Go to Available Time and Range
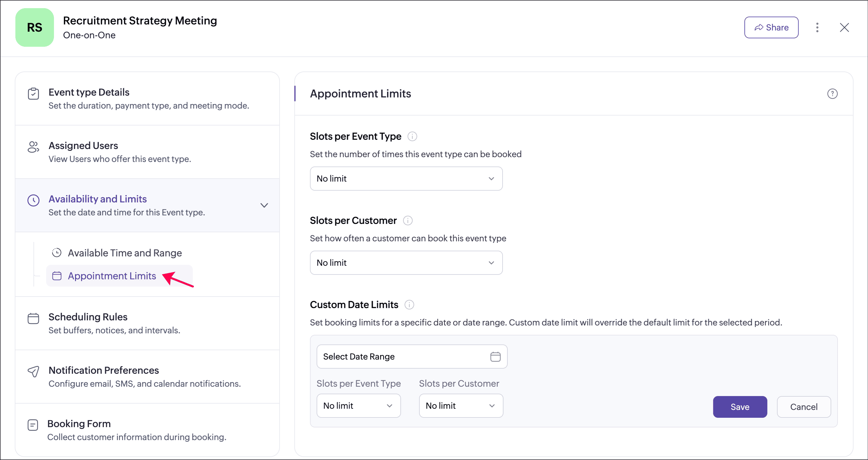The height and width of the screenshot is (460, 868). coord(125,253)
